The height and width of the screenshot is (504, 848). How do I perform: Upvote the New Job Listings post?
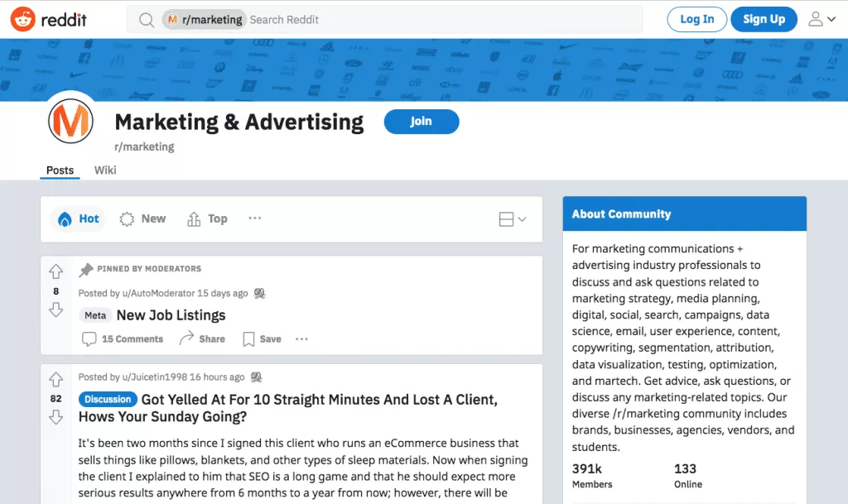[55, 271]
